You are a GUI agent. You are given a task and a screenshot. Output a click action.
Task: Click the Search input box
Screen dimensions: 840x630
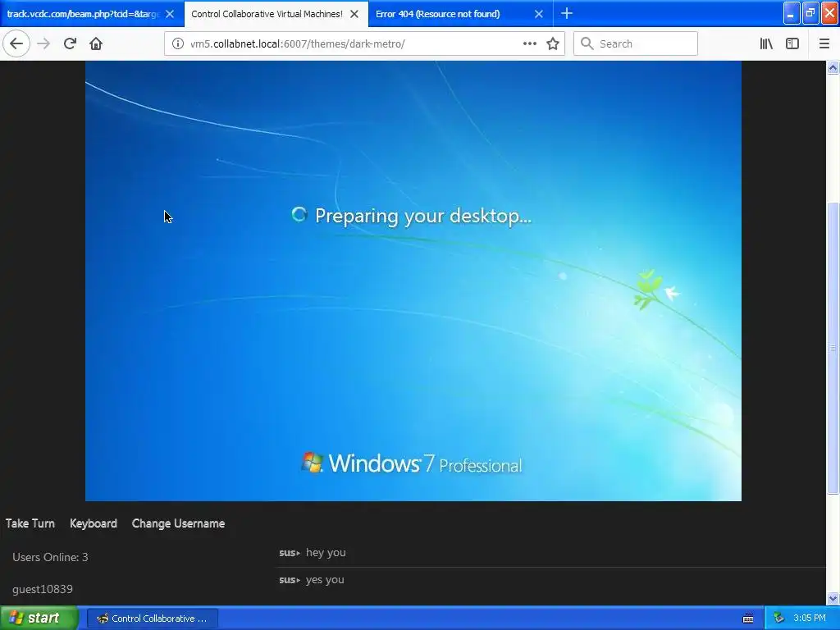coord(636,43)
